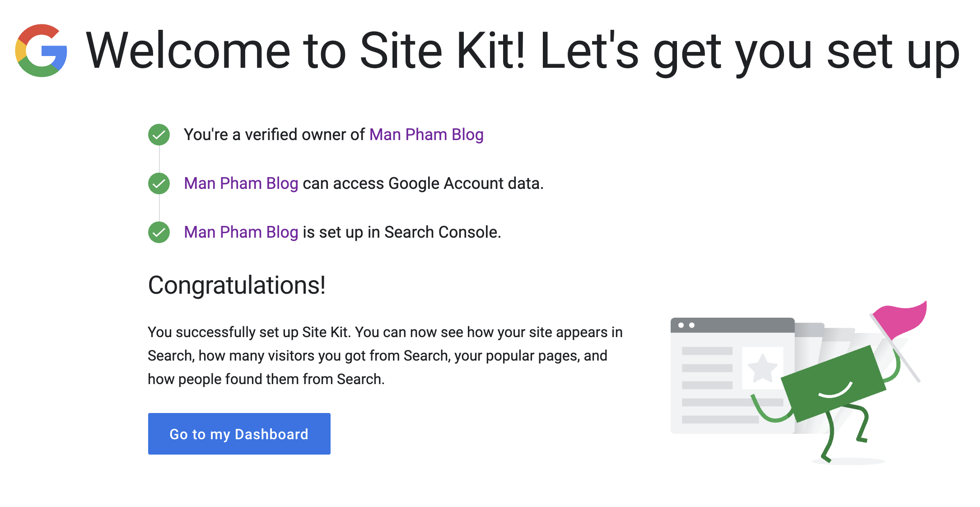The height and width of the screenshot is (507, 980).
Task: Open Man Pham Blog link after verified owner
Action: pyautogui.click(x=426, y=135)
